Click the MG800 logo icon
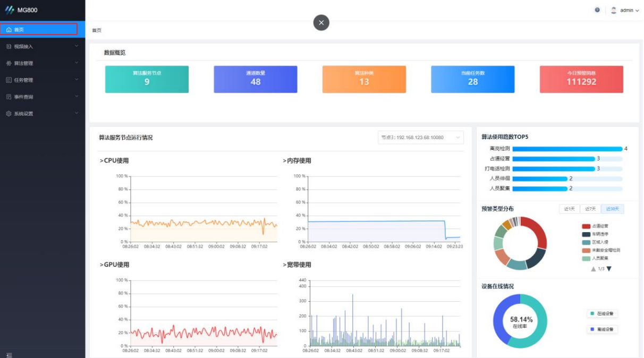 click(10, 10)
